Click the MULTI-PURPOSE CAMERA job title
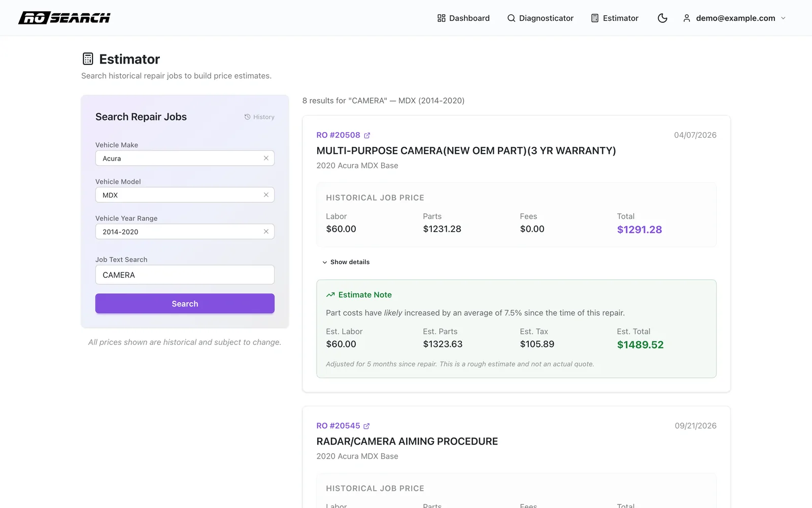The width and height of the screenshot is (812, 508). 466,151
